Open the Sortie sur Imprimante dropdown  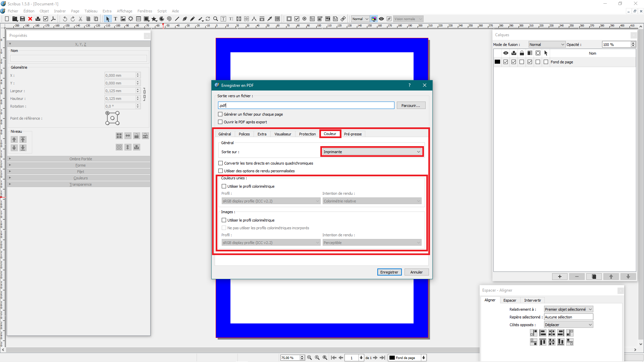[x=372, y=152]
